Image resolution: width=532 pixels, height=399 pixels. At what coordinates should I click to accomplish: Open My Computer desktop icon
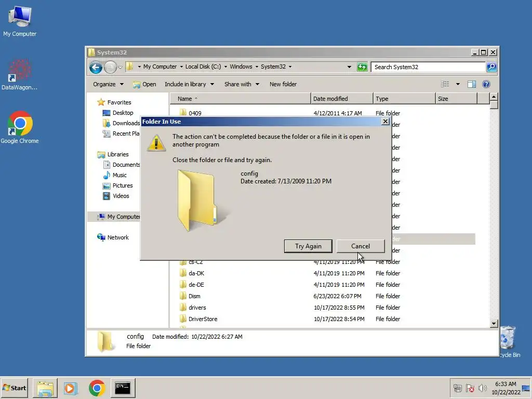coord(20,22)
